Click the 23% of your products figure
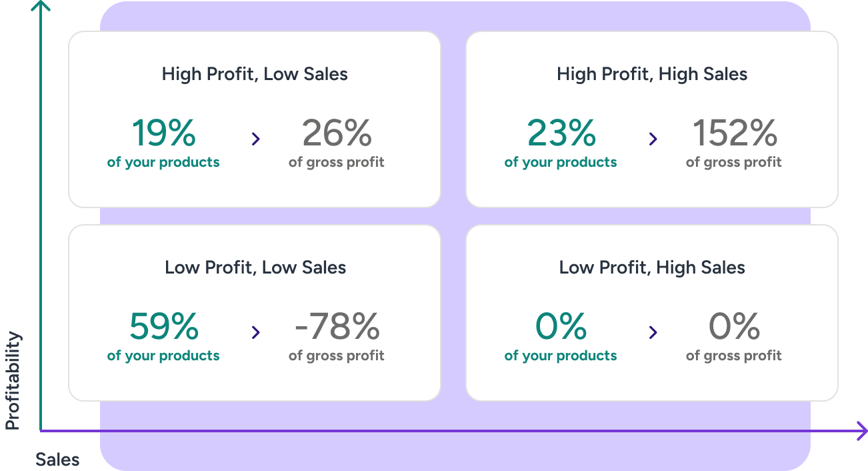This screenshot has height=471, width=868. (x=561, y=133)
